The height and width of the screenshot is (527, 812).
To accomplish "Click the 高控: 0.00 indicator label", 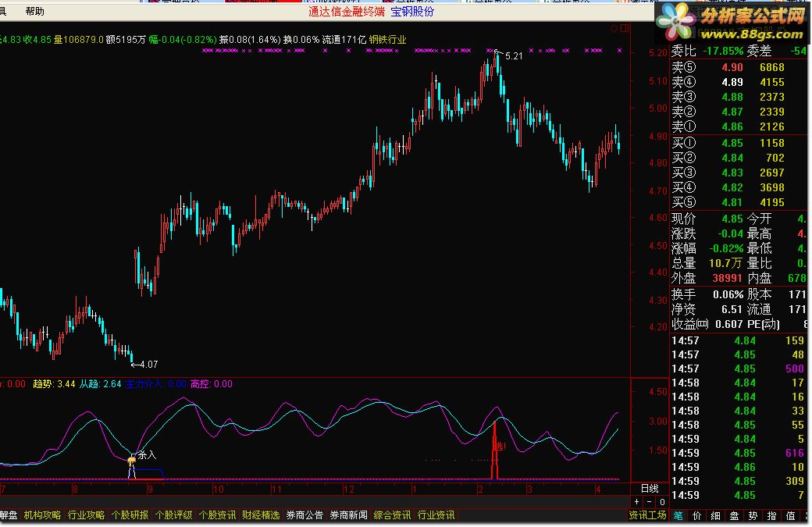I will point(212,384).
